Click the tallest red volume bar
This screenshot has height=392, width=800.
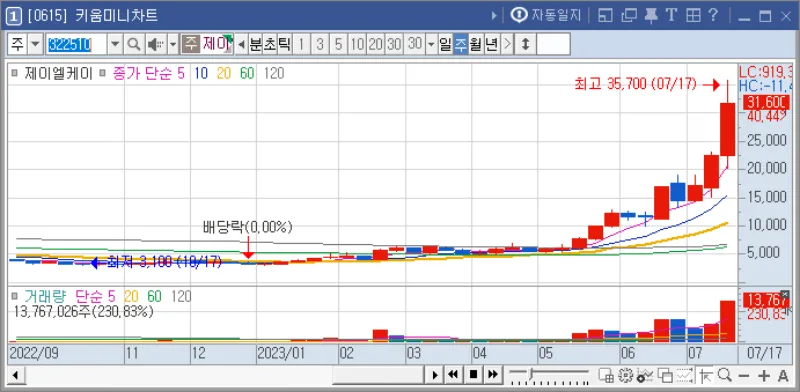pos(727,321)
